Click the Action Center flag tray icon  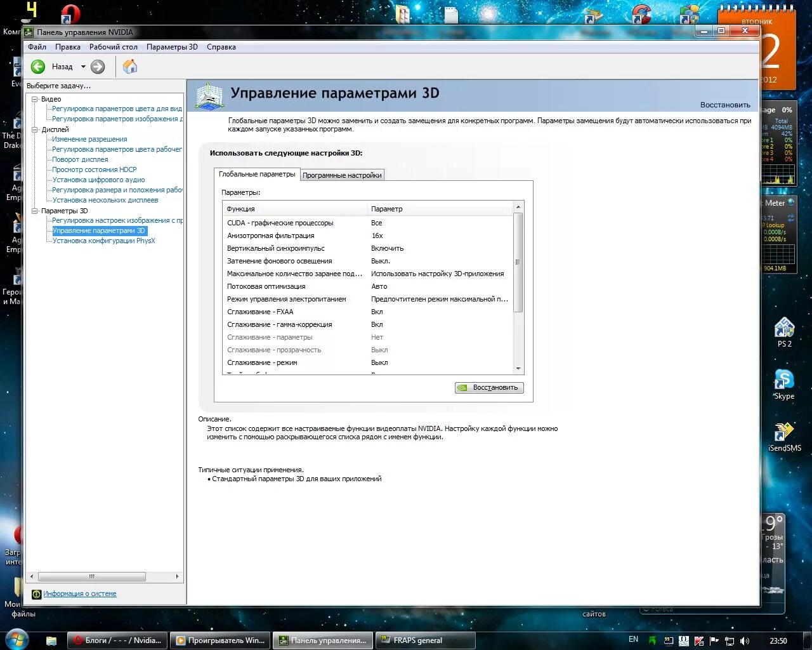pyautogui.click(x=714, y=640)
